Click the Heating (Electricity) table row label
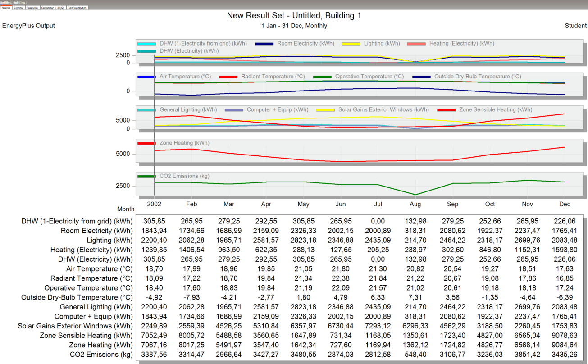 click(x=92, y=250)
